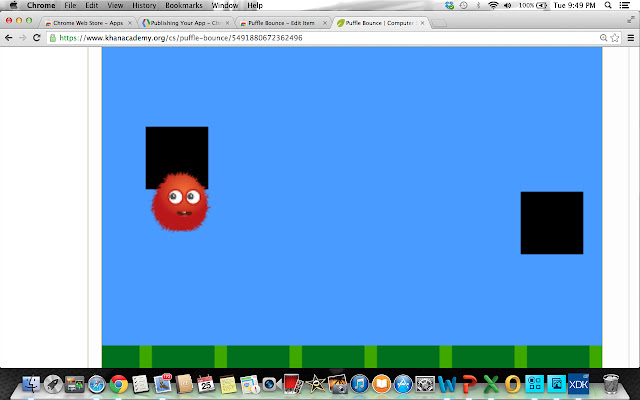The image size is (640, 400).
Task: Open iMovie star icon in the dock
Action: [x=315, y=384]
